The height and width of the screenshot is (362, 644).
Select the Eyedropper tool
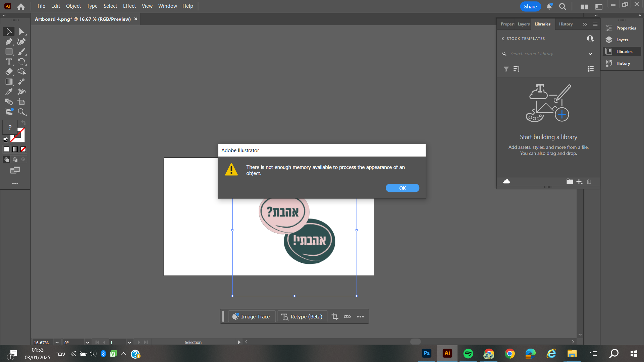click(x=9, y=92)
